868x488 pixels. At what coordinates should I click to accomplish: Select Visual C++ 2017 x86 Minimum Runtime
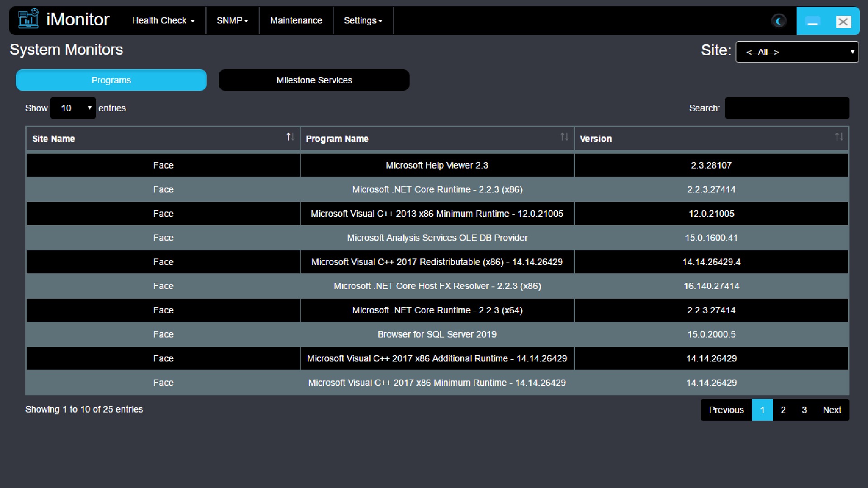click(x=437, y=383)
